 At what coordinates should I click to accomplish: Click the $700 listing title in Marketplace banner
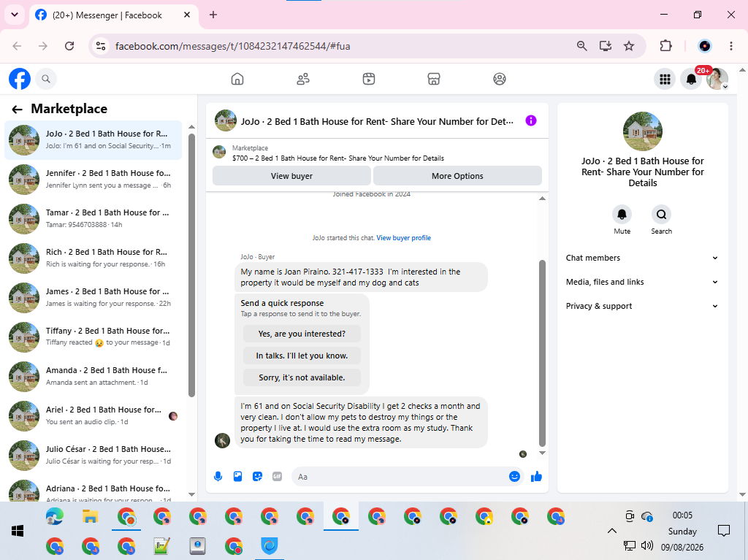click(x=338, y=158)
